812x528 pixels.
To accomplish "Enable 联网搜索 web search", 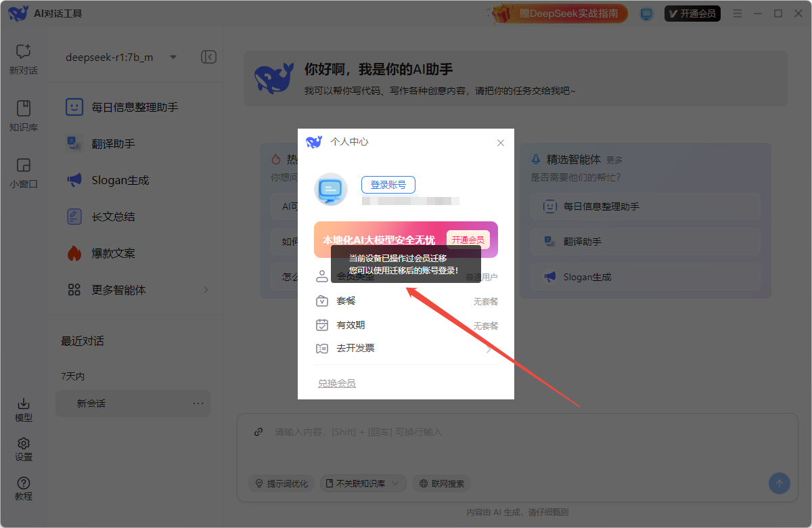I will (441, 483).
